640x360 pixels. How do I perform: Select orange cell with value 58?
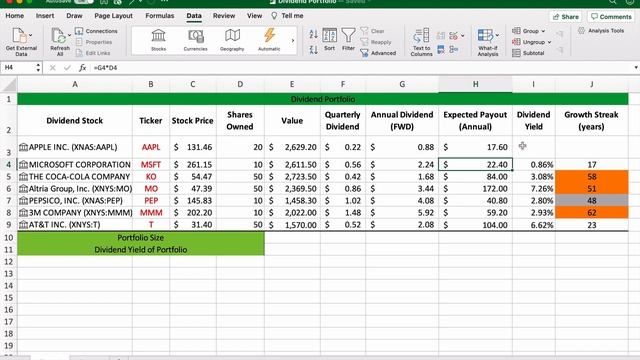(592, 177)
